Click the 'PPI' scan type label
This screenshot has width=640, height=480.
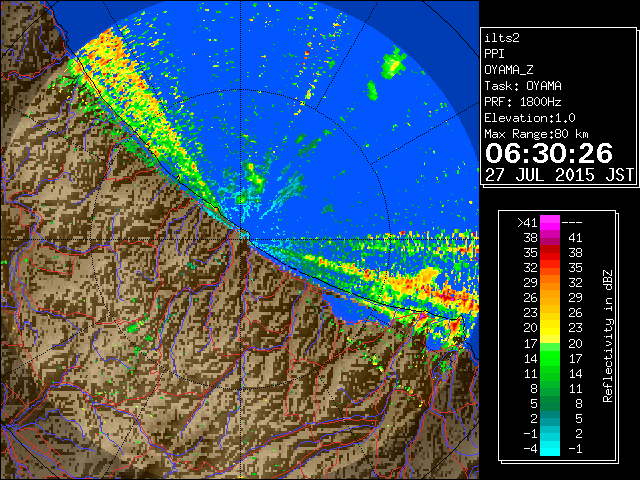(494, 54)
